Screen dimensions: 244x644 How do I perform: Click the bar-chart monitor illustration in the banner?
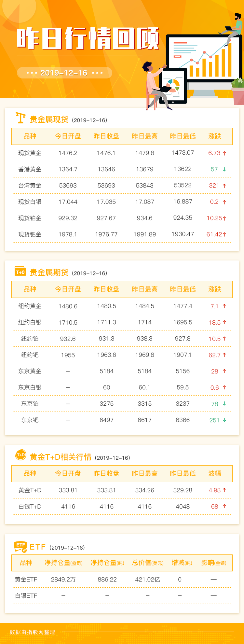204,59
